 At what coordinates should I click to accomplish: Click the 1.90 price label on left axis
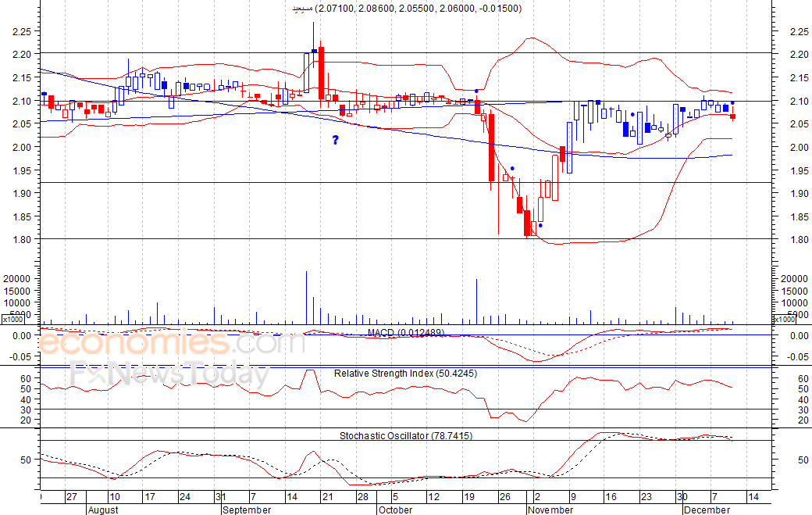tap(23, 193)
